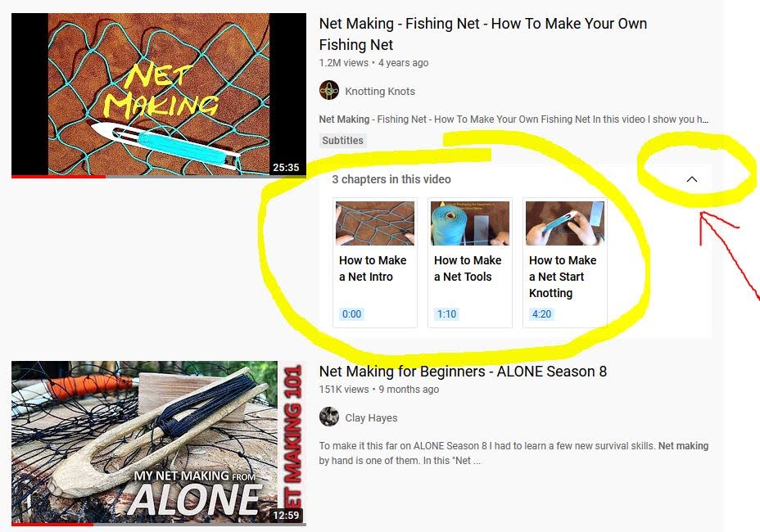
Task: Open the 'Net Making - Fishing Net' video title
Action: point(482,34)
